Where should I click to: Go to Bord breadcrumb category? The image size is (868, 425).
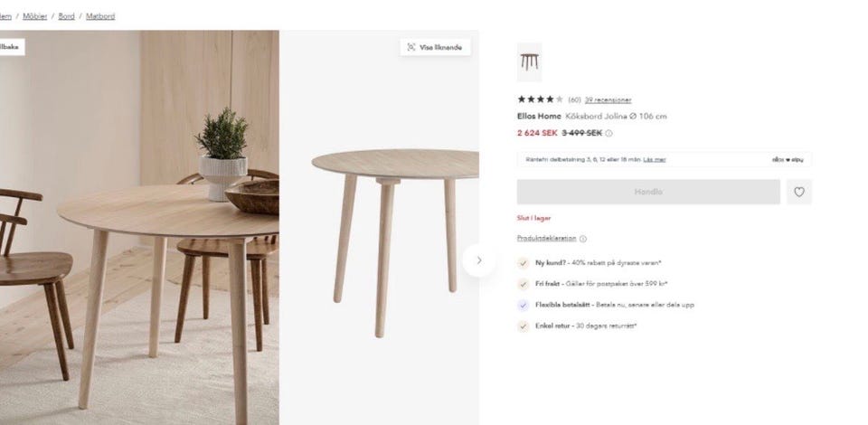point(66,16)
